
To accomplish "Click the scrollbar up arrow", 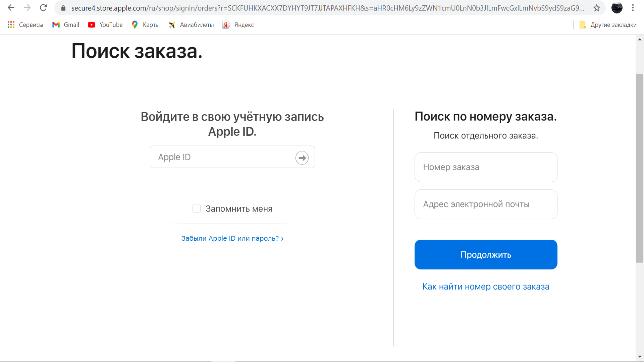I will point(640,39).
